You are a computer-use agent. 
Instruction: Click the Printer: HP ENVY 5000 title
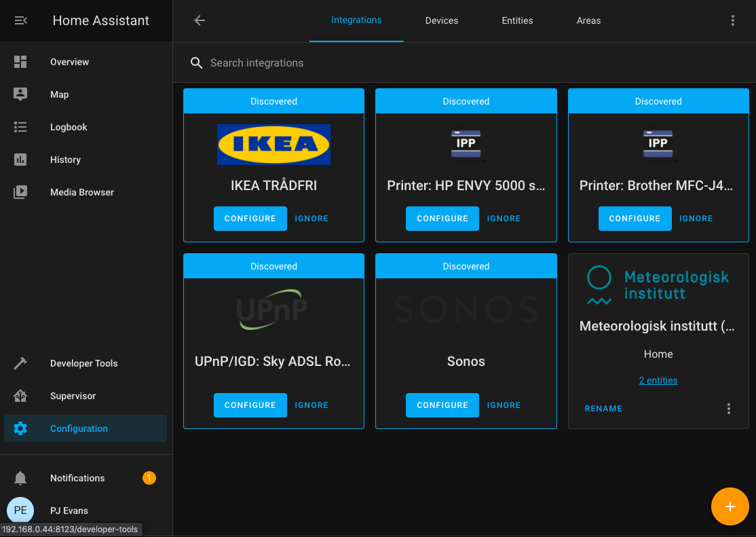466,185
